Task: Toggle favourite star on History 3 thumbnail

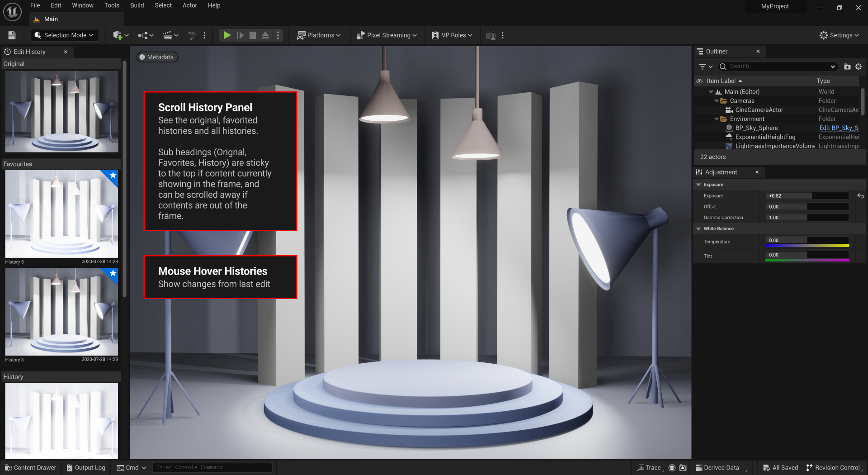Action: [113, 273]
